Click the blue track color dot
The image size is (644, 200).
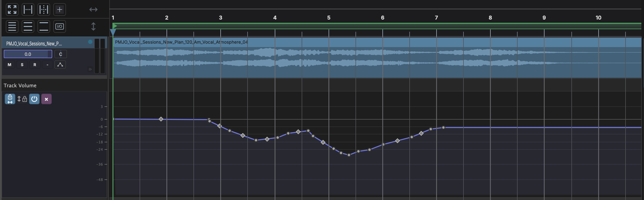(x=90, y=42)
